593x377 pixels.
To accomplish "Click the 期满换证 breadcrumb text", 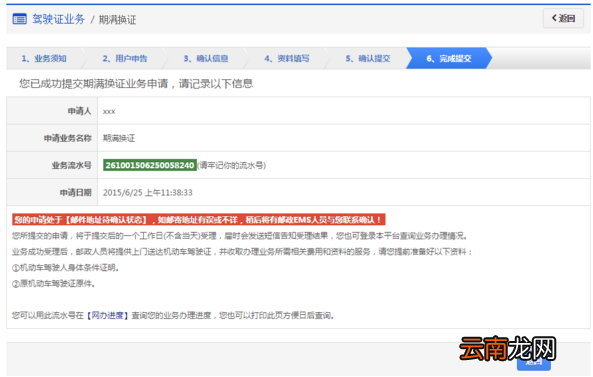I will 117,20.
